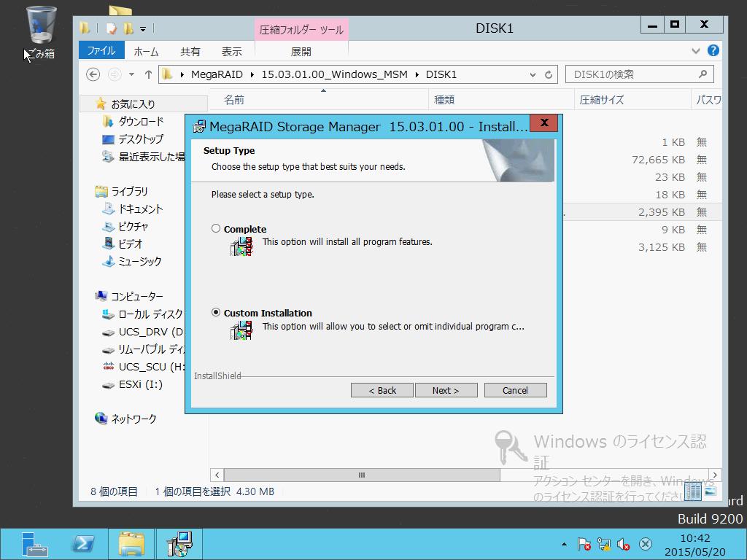Click 15.03.01.00_Windows_MSM breadcrumb segment
Viewport: 747px width, 560px height.
[x=334, y=74]
